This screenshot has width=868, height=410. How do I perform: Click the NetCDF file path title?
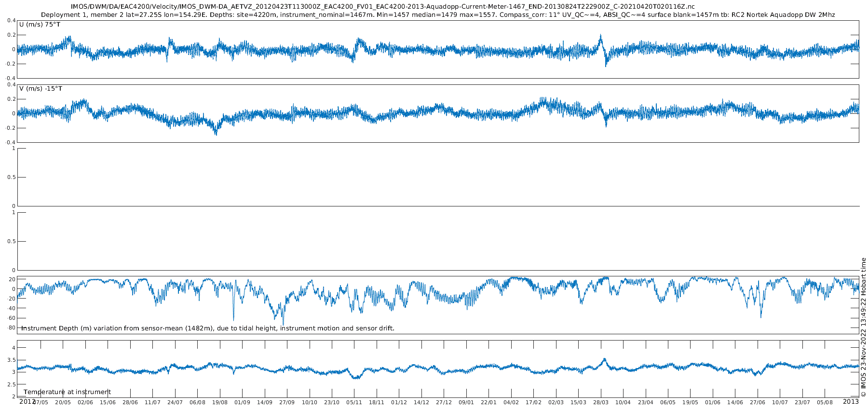383,7
